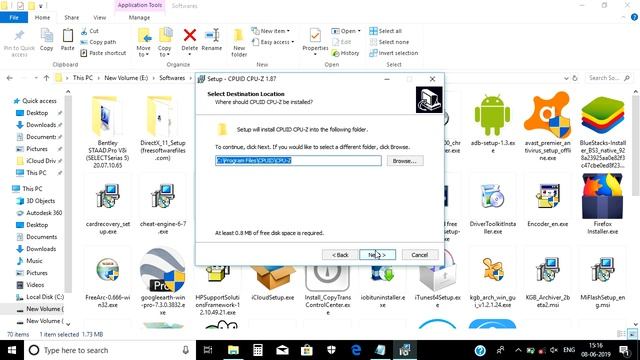Click Back in CPU-Z setup

(340, 255)
